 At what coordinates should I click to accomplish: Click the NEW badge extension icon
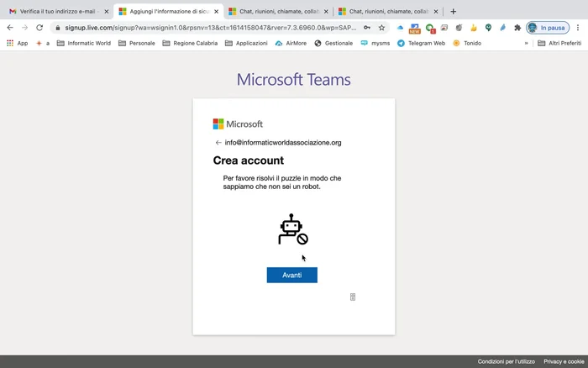click(x=414, y=28)
